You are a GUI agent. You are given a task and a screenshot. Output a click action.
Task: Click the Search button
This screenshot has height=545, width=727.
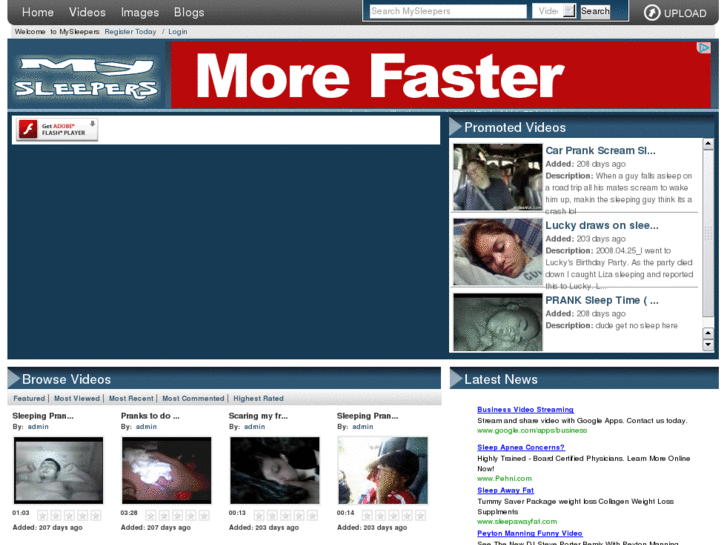[595, 11]
